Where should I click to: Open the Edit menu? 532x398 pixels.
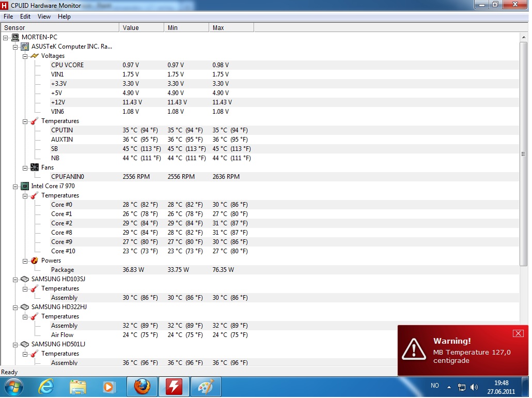pos(25,17)
